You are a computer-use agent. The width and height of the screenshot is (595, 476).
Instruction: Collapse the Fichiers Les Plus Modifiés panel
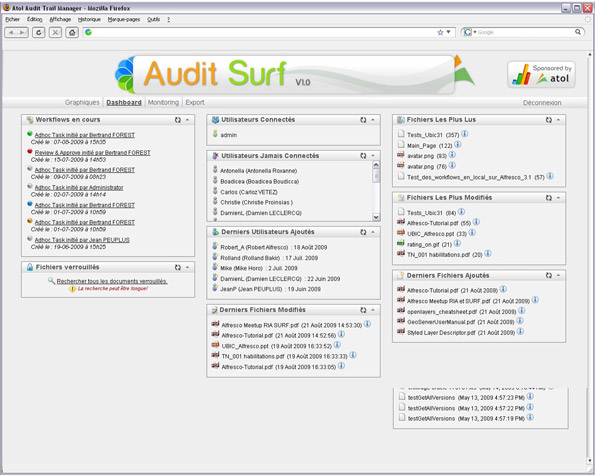pos(559,198)
